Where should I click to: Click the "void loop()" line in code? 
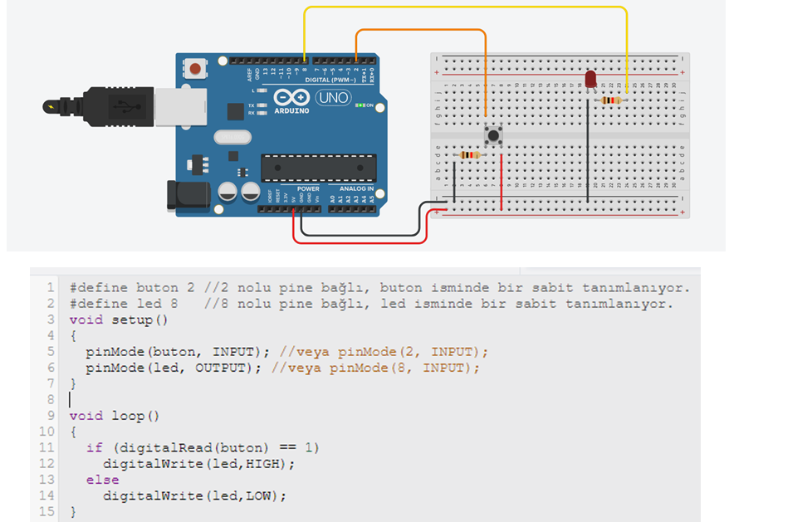pos(113,416)
